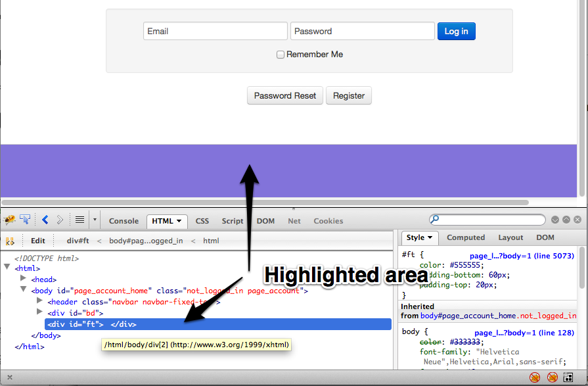Screen dimensions: 588x386
Task: Click the Password Reset button
Action: click(285, 95)
